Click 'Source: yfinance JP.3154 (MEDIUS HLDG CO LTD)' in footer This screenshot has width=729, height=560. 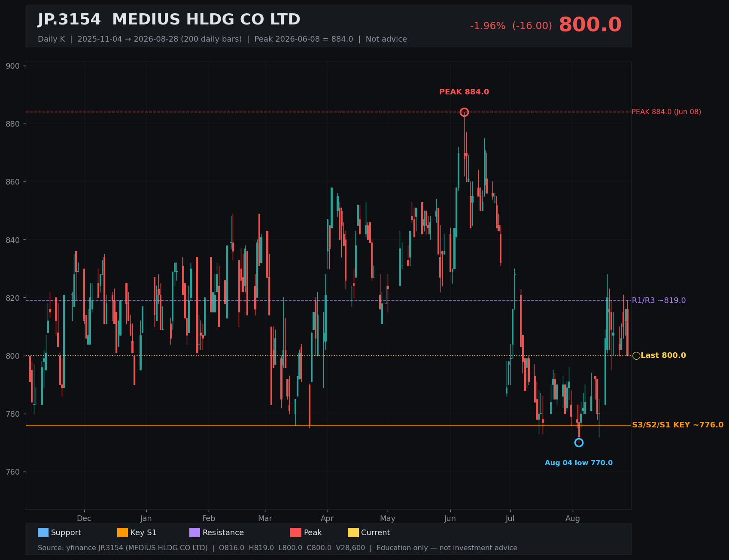point(123,548)
